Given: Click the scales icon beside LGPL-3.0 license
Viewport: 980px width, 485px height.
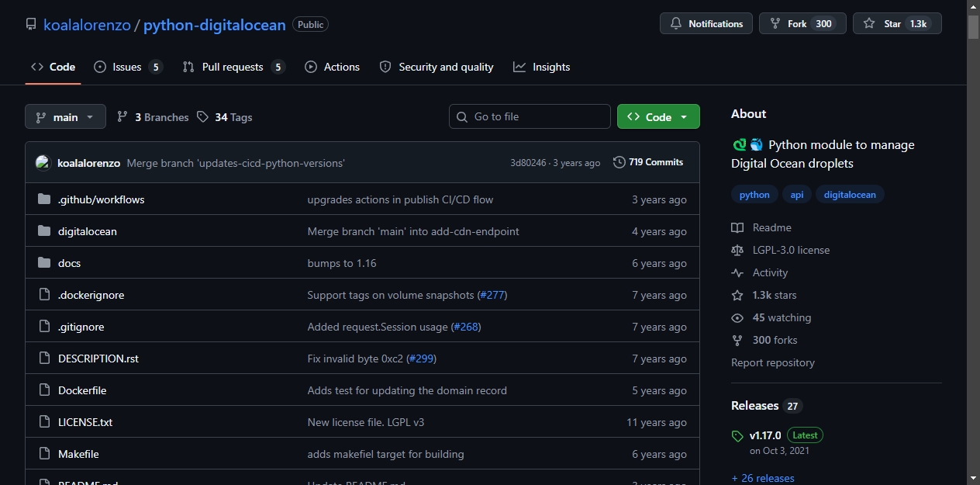Looking at the screenshot, I should [737, 250].
